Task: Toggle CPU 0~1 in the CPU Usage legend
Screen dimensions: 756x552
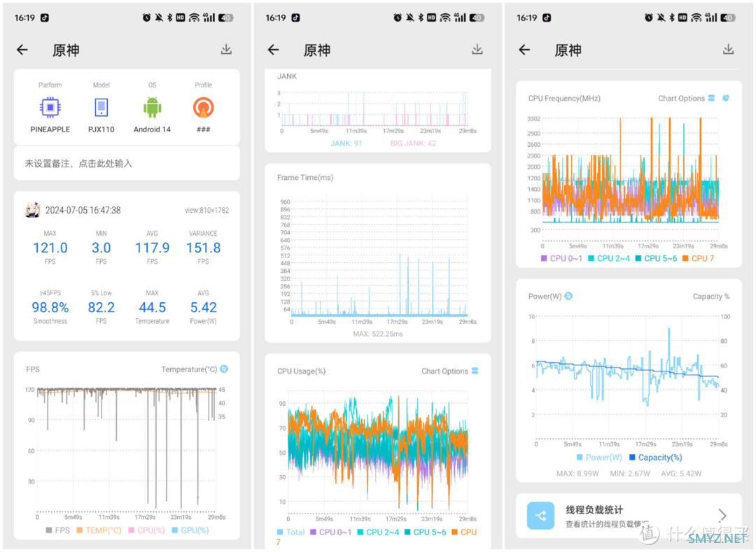Action: point(330,532)
